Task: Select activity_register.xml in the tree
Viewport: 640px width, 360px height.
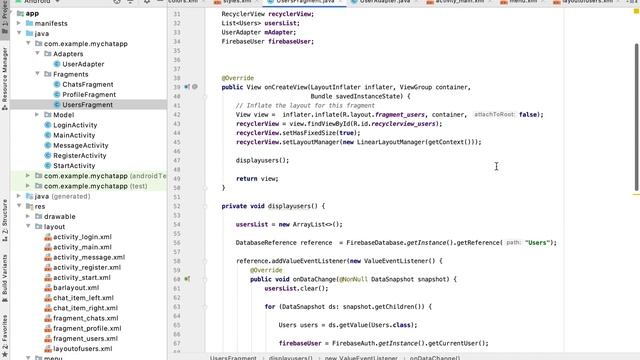Action: (x=88, y=267)
